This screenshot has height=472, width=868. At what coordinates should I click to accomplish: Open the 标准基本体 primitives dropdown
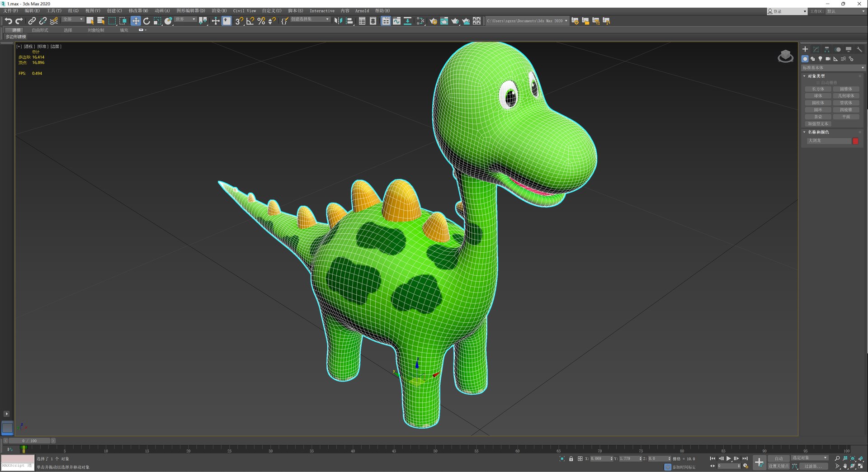click(833, 68)
